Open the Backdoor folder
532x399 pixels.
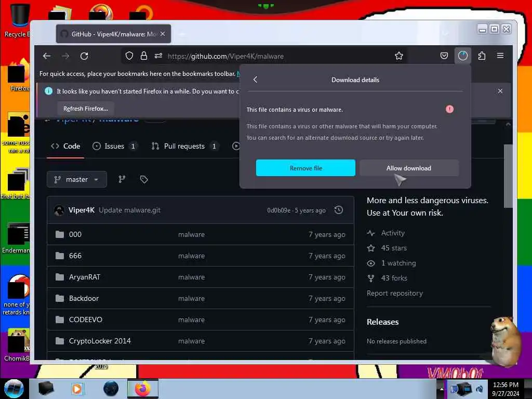pos(84,299)
